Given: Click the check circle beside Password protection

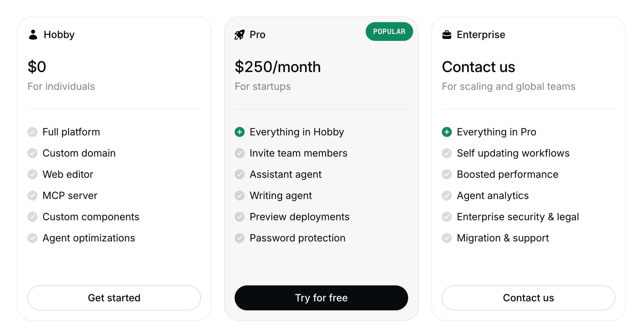Looking at the screenshot, I should coord(240,238).
